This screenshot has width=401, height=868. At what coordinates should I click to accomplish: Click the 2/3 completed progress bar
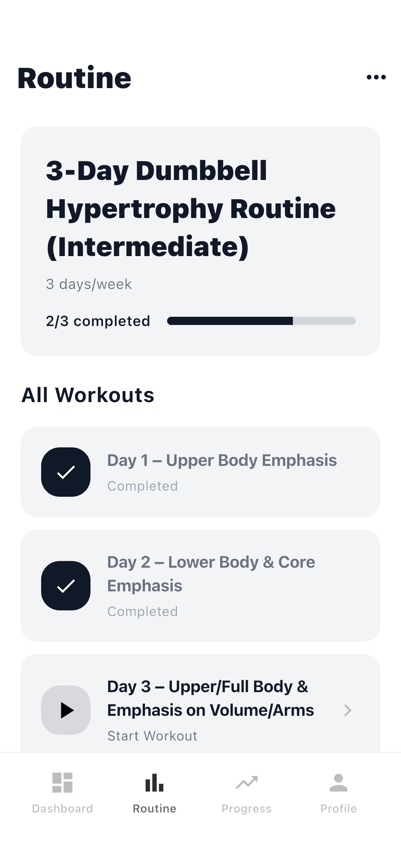coord(261,321)
